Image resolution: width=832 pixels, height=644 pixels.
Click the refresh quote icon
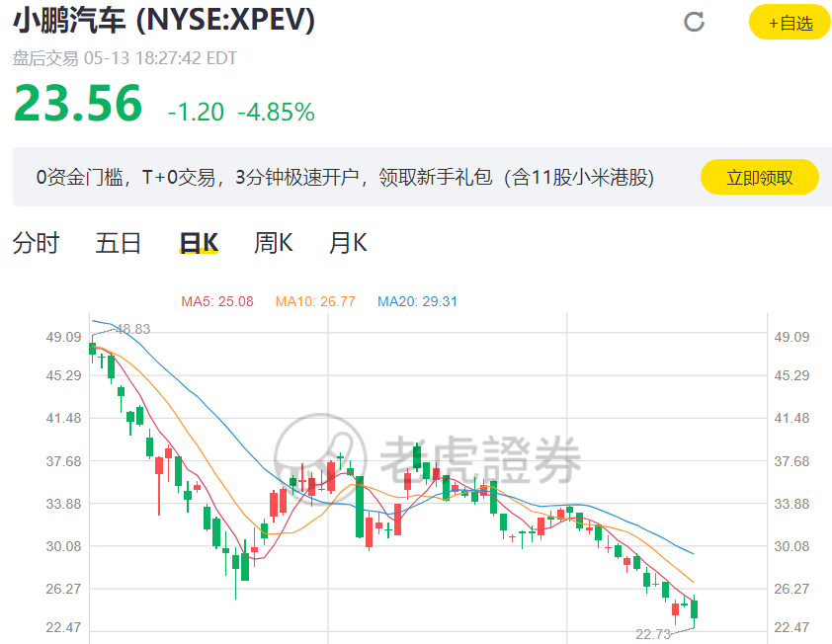tap(695, 22)
